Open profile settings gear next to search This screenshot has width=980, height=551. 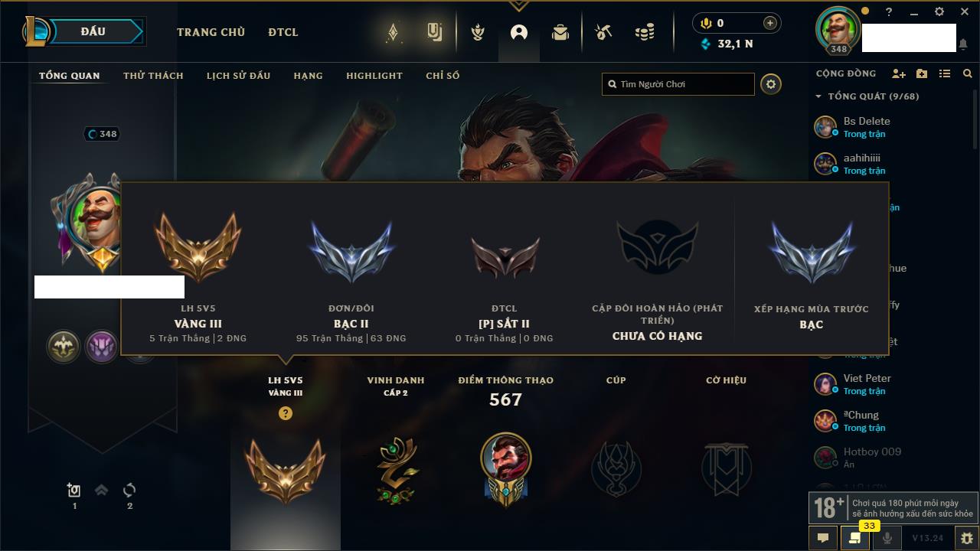[x=771, y=84]
